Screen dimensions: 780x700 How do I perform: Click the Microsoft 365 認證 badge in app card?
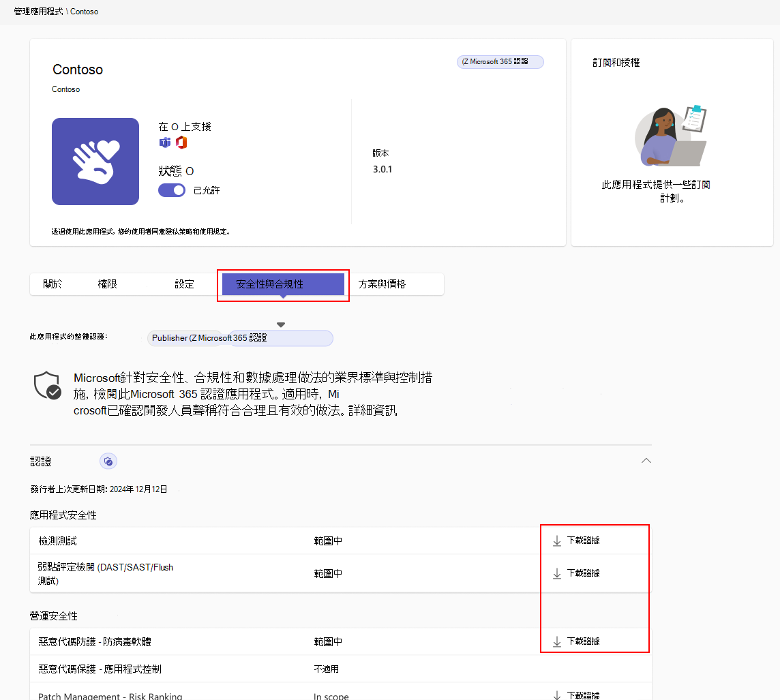coord(500,61)
